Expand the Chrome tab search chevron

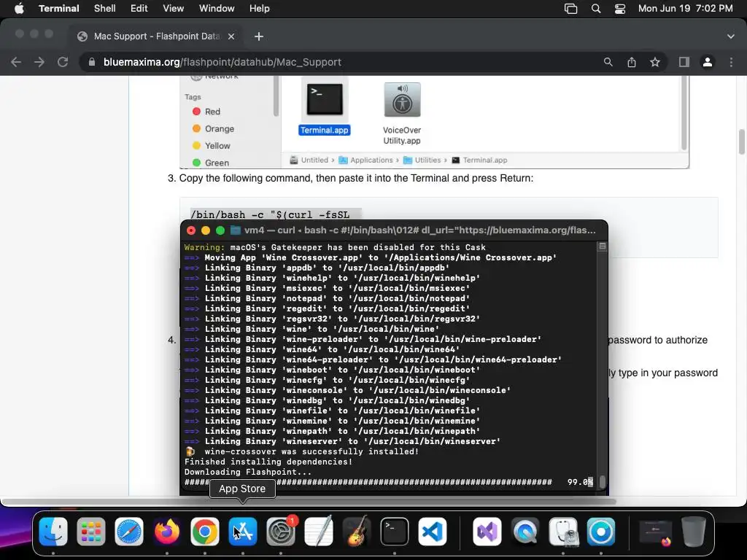[x=730, y=36]
